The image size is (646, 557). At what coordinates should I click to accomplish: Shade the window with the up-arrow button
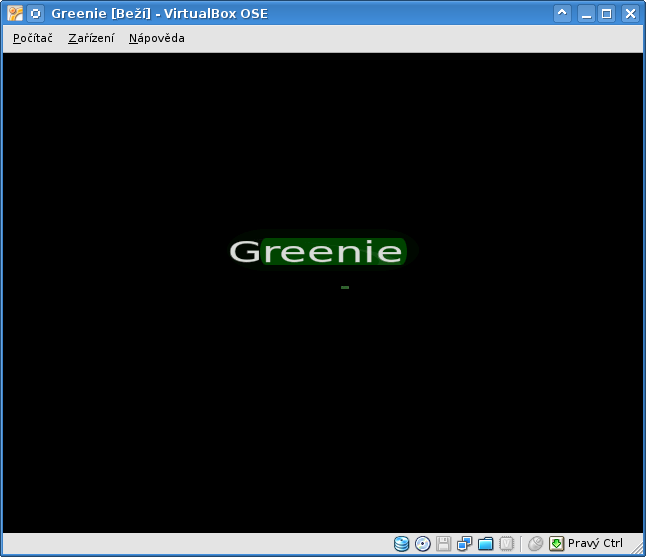(562, 14)
